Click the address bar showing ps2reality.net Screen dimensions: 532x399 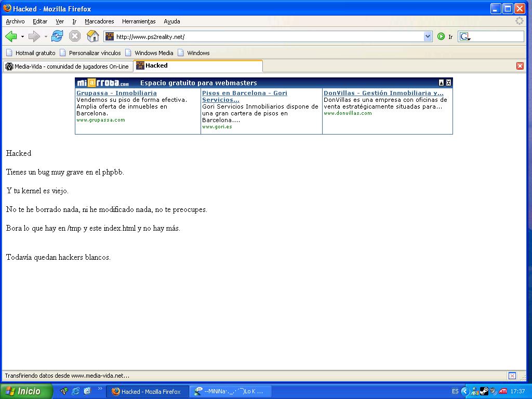[x=268, y=37]
